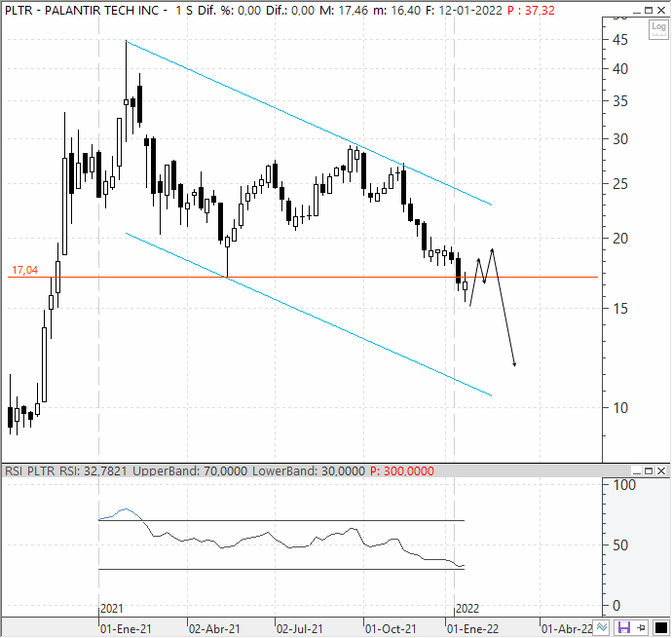Image resolution: width=672 pixels, height=638 pixels.
Task: Click the m: 16,40 minimum value
Action: click(396, 11)
